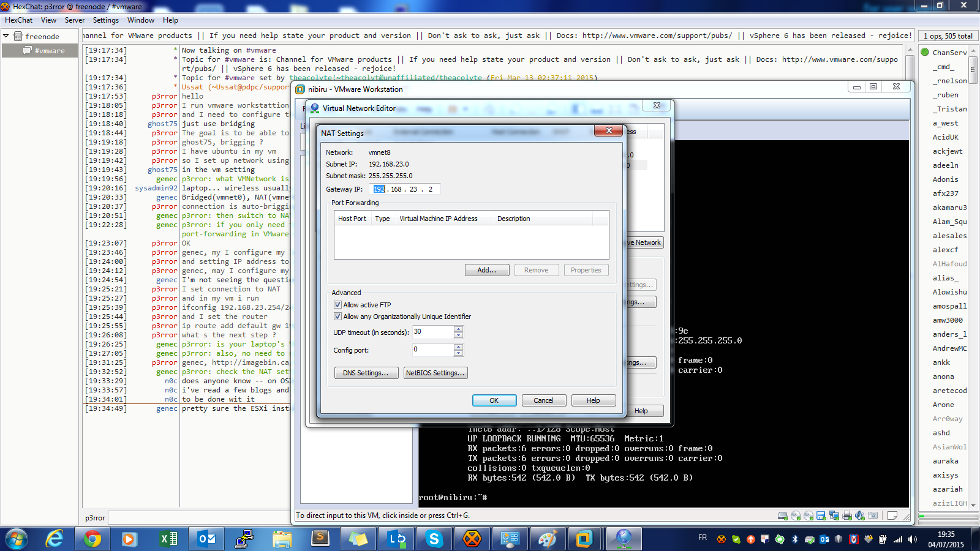
Task: Open Help from NAT Settings dialog
Action: [x=593, y=400]
